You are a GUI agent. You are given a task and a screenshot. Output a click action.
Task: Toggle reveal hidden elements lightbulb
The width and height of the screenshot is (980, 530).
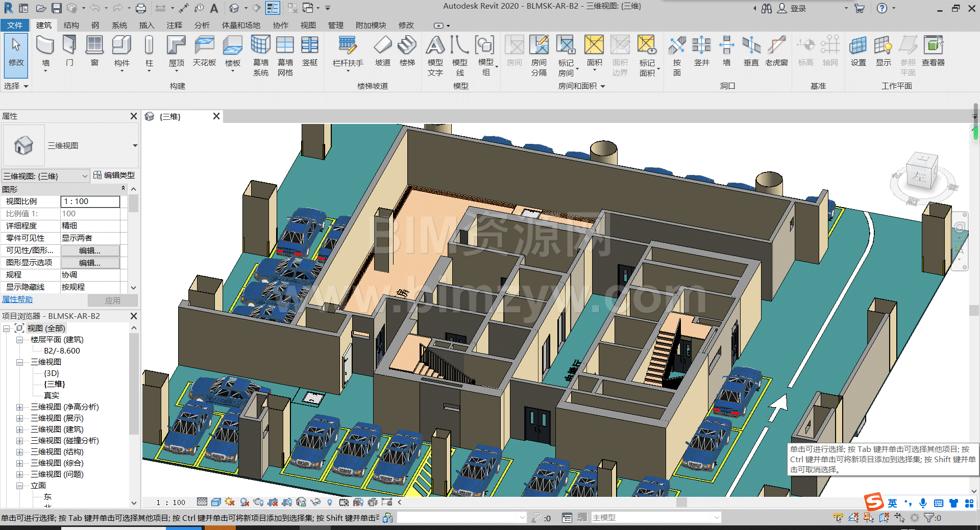pyautogui.click(x=330, y=502)
